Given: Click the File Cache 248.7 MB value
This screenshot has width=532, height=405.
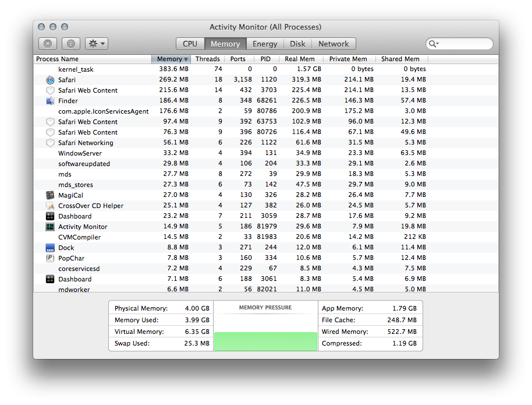Looking at the screenshot, I should (402, 320).
